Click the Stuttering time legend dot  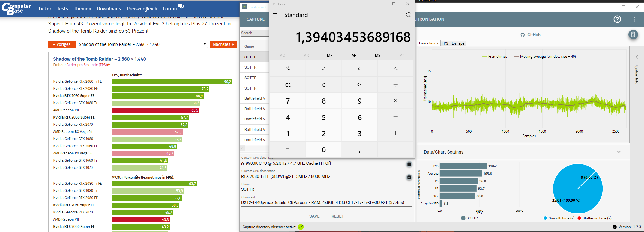point(579,218)
